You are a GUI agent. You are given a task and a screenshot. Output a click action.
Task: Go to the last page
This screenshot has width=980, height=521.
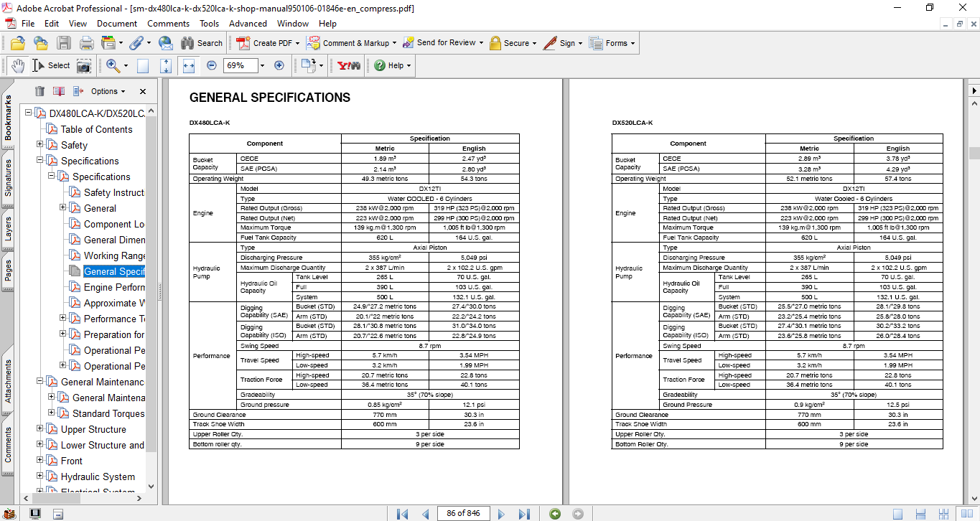click(524, 514)
